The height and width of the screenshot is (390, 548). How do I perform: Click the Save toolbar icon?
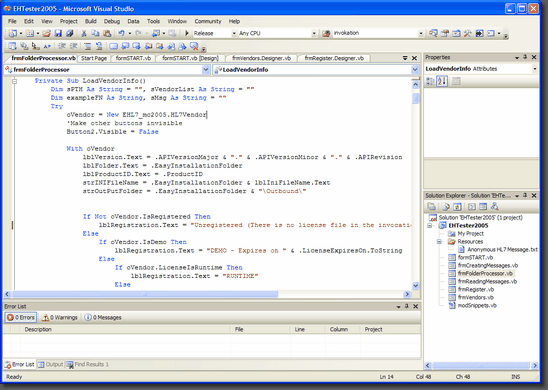pos(58,33)
